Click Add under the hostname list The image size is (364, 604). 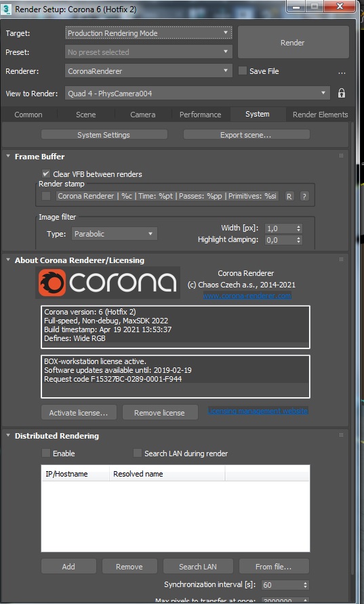68,566
